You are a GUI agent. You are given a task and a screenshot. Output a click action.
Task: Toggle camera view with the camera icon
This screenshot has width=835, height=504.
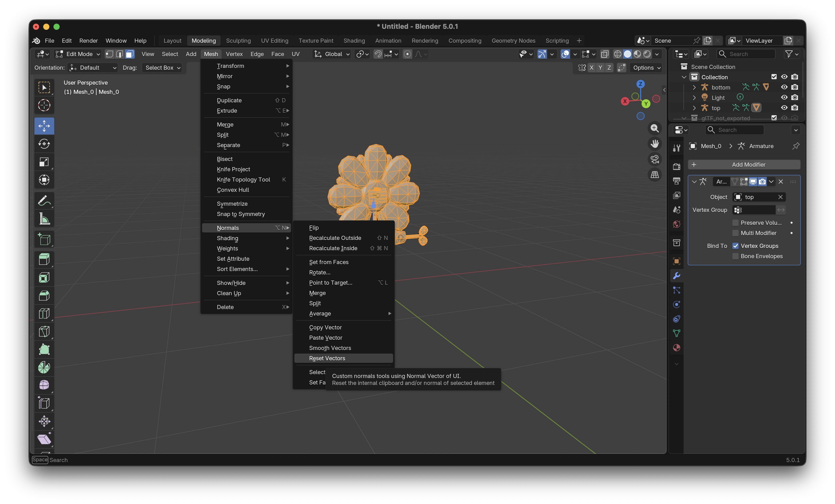[x=654, y=159]
